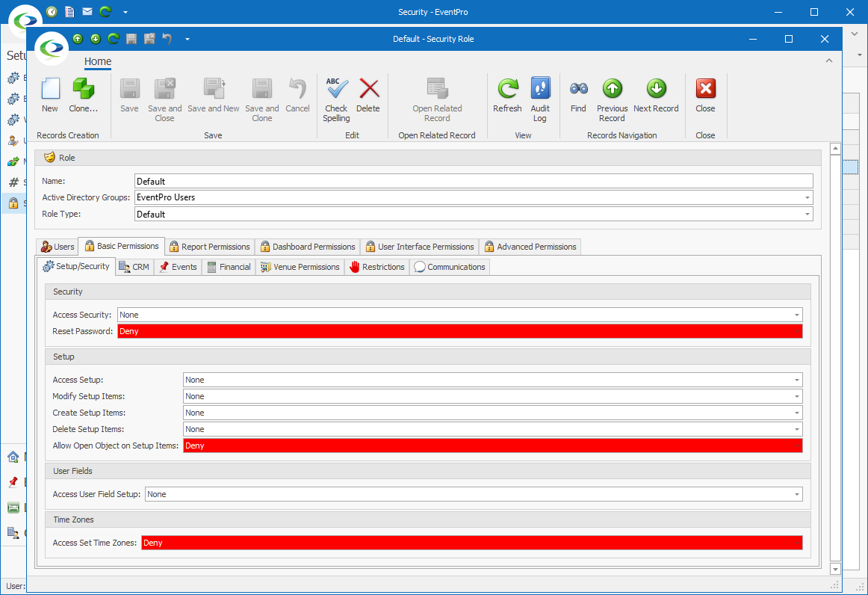Image resolution: width=868 pixels, height=595 pixels.
Task: Open Access Set Time Zones dropdown
Action: [797, 543]
